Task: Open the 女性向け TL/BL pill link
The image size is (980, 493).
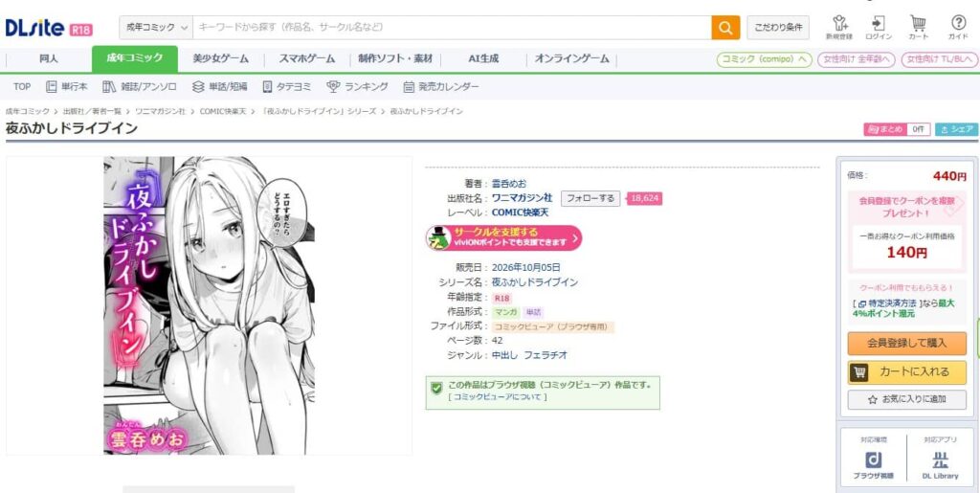Action: point(940,59)
